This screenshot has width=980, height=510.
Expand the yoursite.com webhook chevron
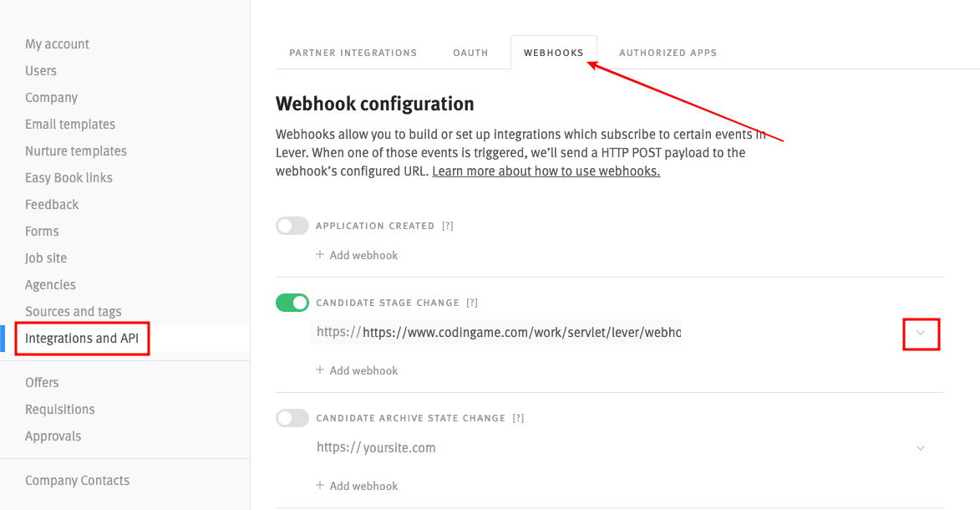(x=921, y=448)
